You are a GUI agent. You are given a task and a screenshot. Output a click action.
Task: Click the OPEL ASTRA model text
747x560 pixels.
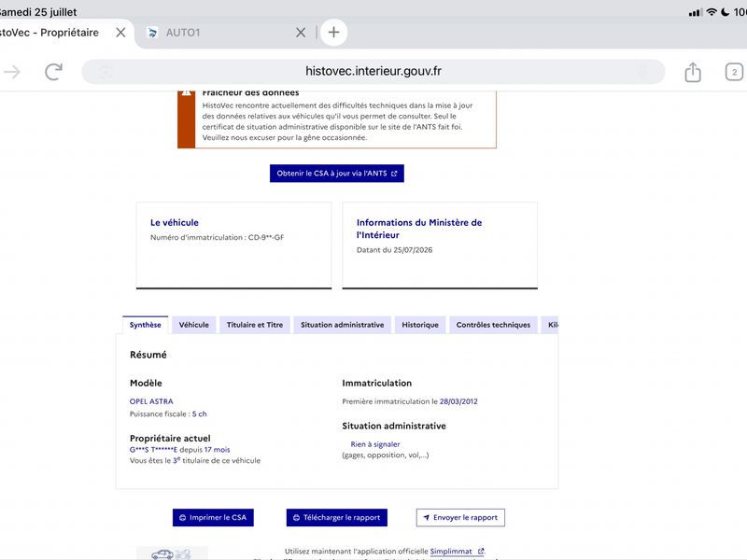(x=151, y=401)
